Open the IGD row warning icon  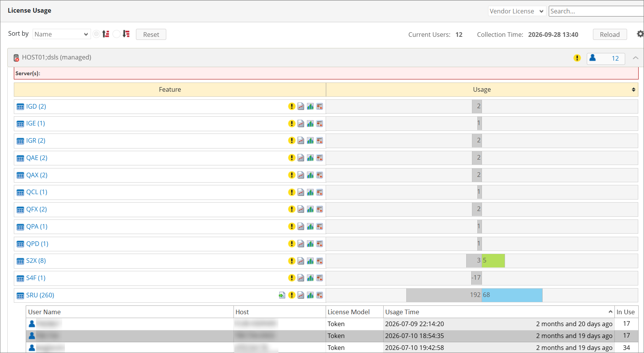click(x=292, y=106)
